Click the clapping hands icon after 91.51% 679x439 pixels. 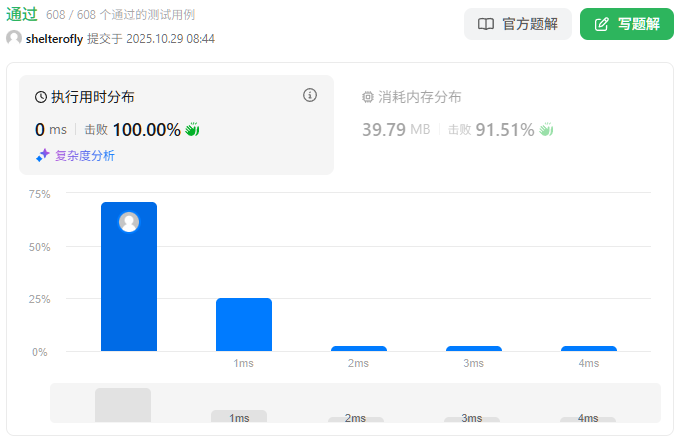pyautogui.click(x=546, y=129)
